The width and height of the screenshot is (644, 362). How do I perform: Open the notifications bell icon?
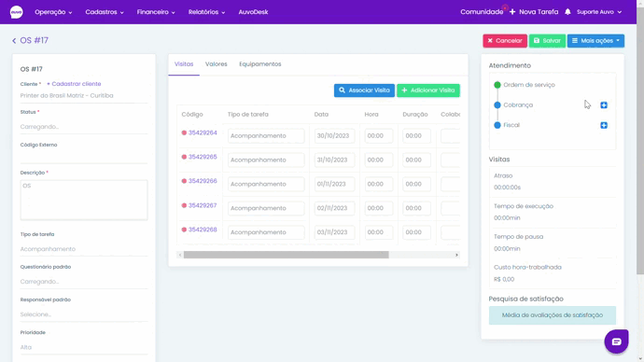tap(567, 12)
